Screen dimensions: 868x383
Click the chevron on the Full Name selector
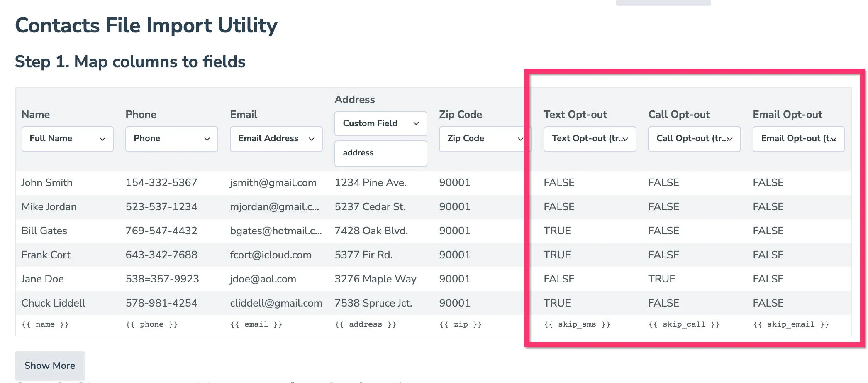tap(103, 139)
